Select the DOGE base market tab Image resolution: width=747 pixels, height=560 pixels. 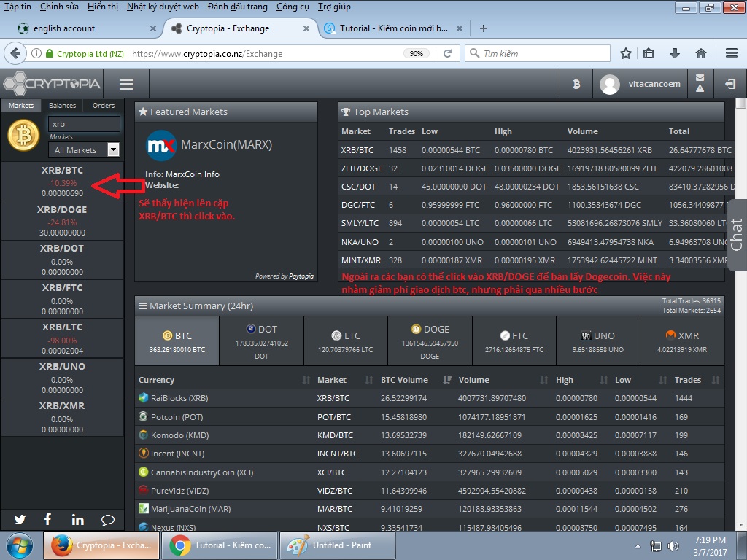point(430,341)
